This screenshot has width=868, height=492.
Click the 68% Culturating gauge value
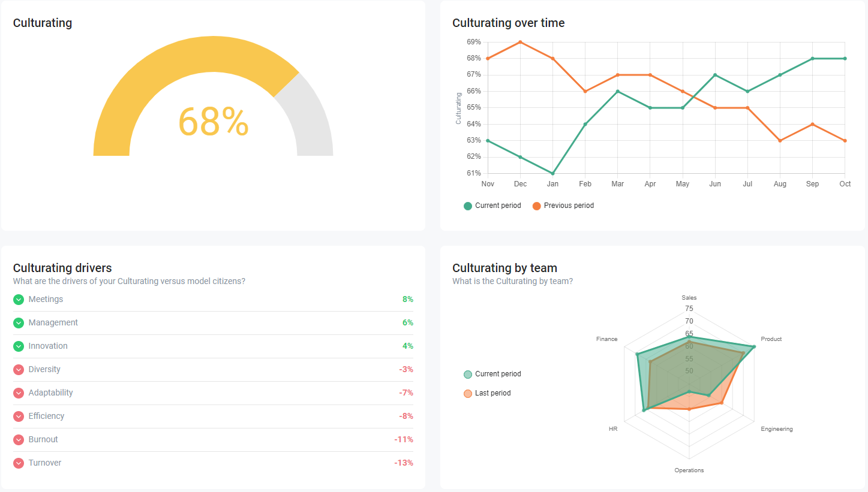pos(213,122)
